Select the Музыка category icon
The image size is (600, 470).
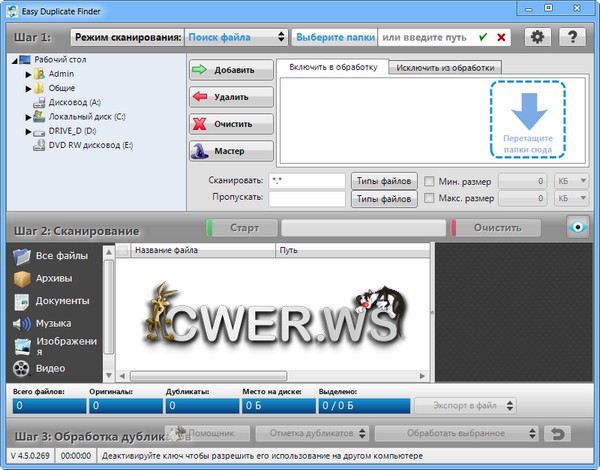[x=21, y=324]
